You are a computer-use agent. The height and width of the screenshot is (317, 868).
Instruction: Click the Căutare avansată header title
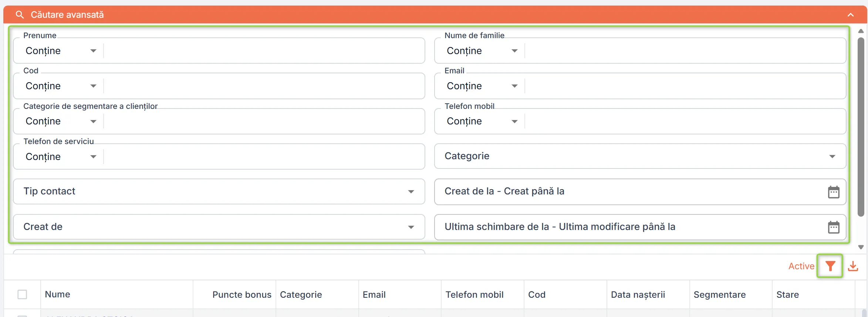[x=67, y=15]
